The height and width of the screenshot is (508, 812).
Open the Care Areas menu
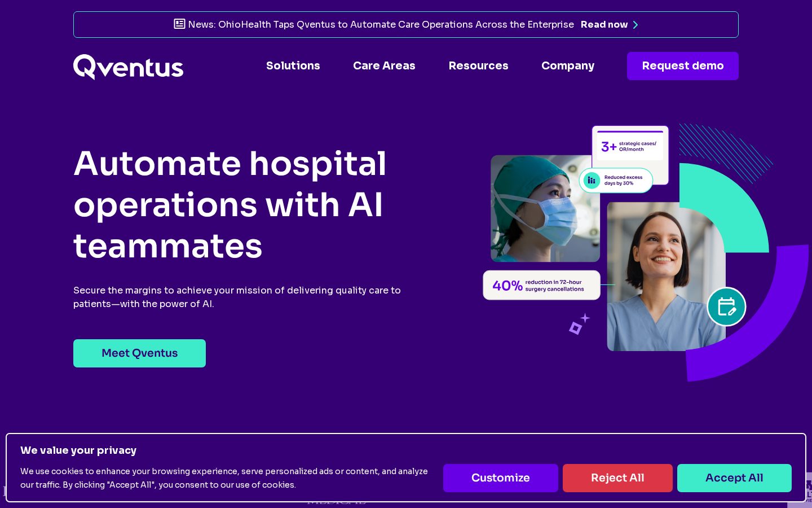384,65
